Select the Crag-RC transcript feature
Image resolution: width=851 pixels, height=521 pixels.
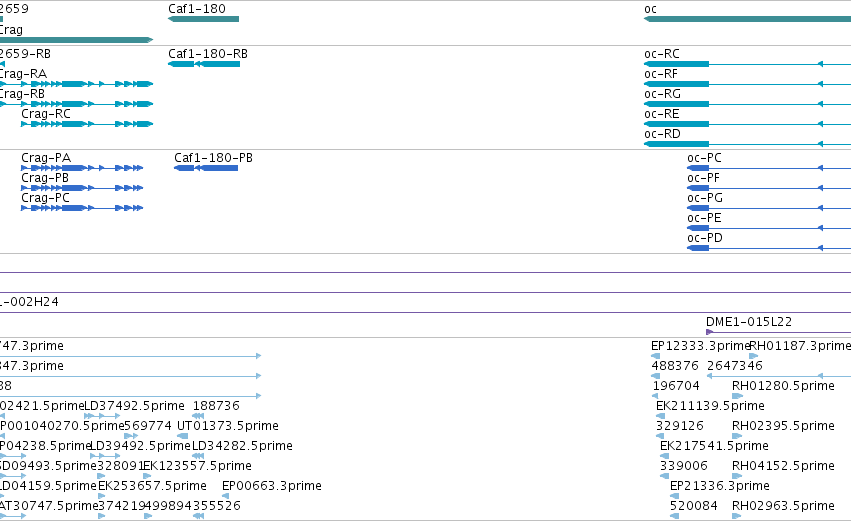pyautogui.click(x=87, y=124)
